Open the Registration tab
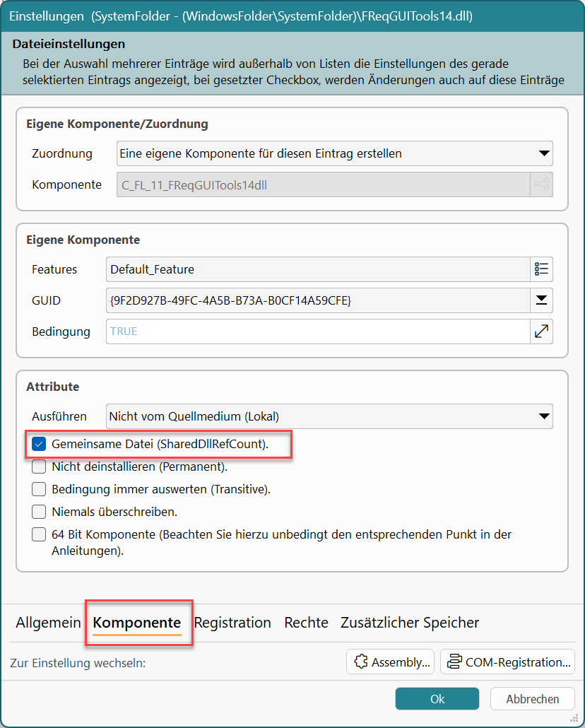This screenshot has height=728, width=585. coord(232,623)
